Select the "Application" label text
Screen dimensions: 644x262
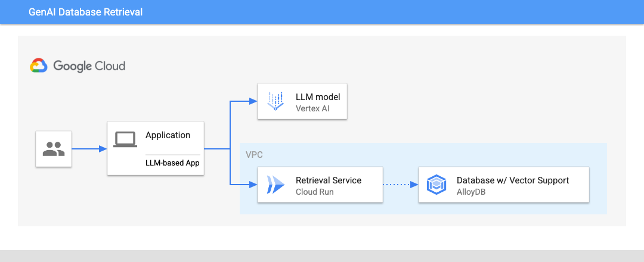pos(168,135)
